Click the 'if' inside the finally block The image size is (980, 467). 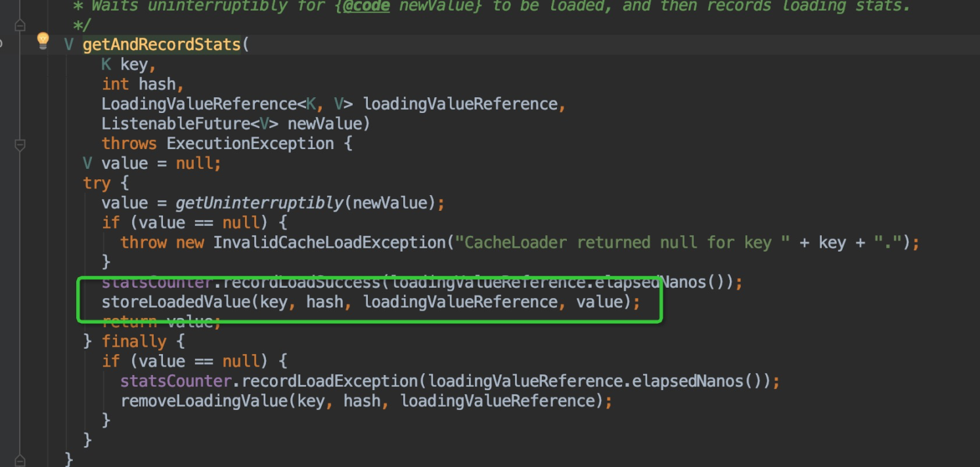click(110, 361)
